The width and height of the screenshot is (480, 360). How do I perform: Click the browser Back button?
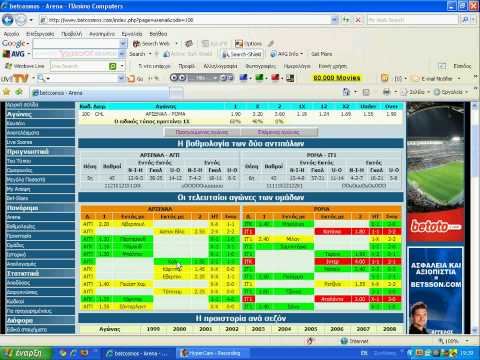(x=7, y=20)
